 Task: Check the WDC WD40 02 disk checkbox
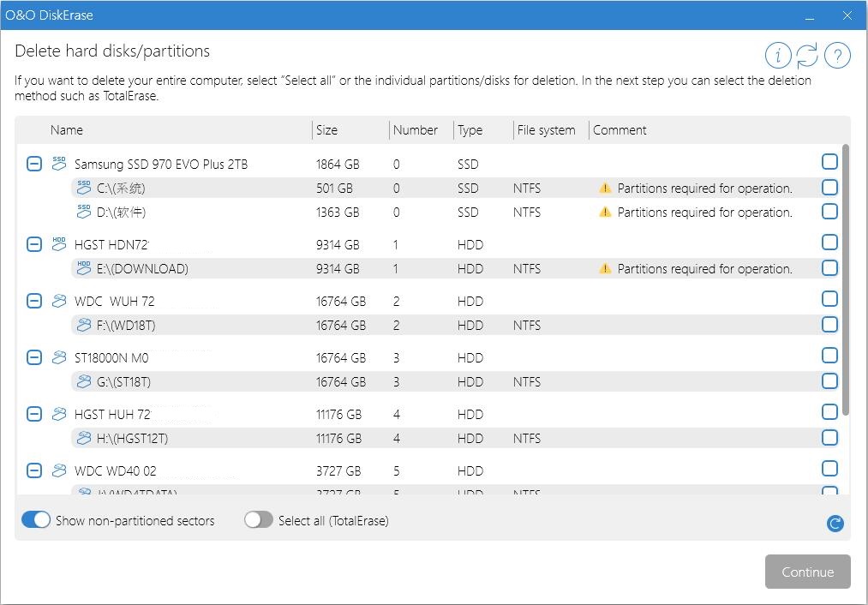[829, 468]
